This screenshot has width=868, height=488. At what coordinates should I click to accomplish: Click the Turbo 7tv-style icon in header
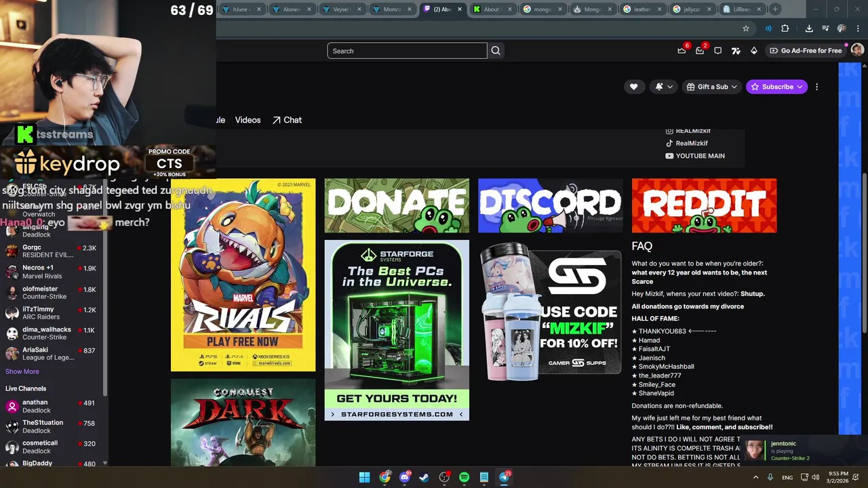tap(736, 51)
